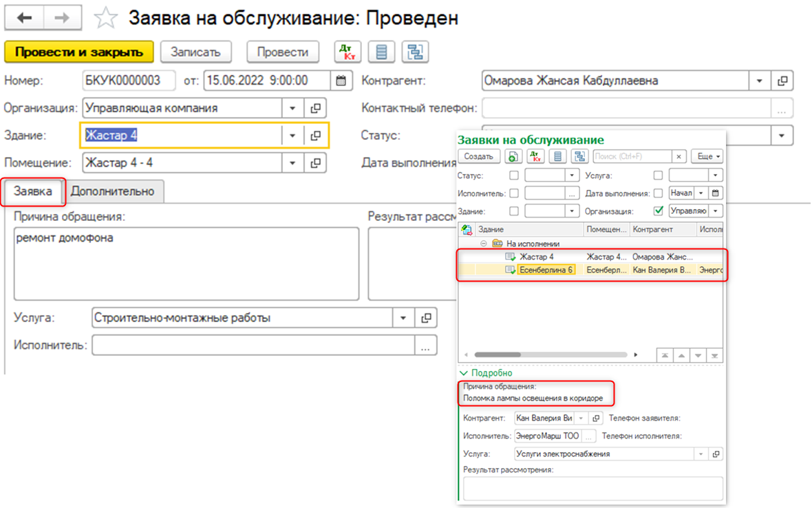This screenshot has height=508, width=812.
Task: Enable the Статус filter checkbox
Action: tap(515, 176)
